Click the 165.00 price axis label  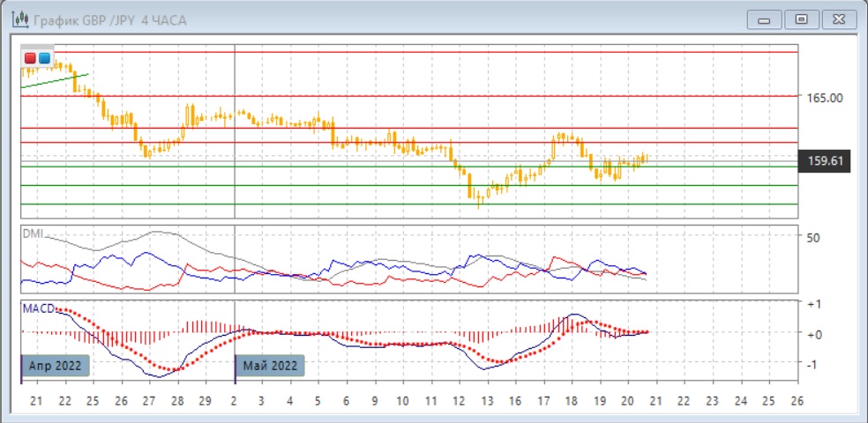click(x=825, y=98)
